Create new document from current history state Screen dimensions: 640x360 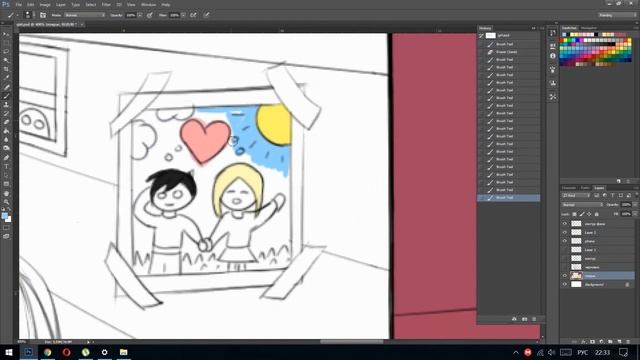(514, 319)
